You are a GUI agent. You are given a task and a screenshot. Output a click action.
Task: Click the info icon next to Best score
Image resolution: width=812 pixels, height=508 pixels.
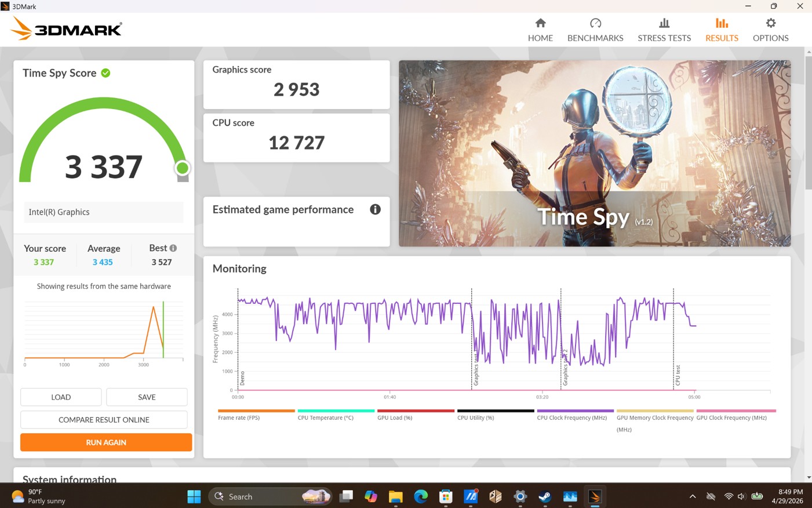pos(173,248)
